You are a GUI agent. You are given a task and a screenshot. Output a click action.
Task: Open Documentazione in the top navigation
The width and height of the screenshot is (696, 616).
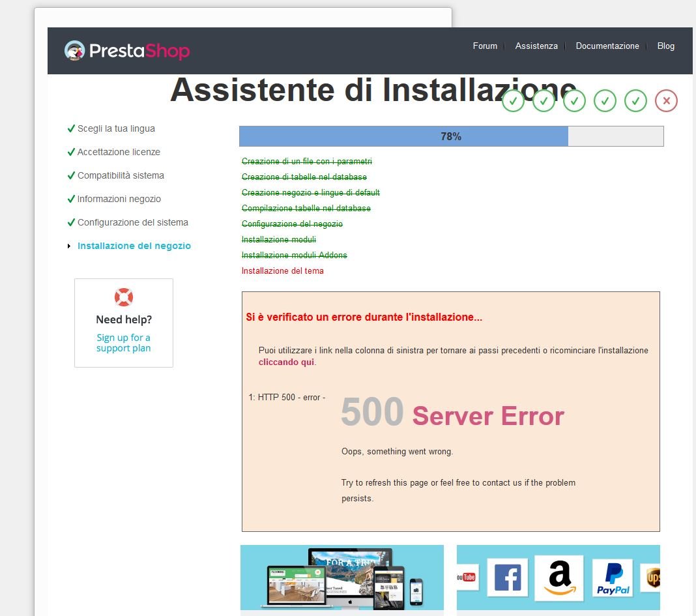point(607,46)
